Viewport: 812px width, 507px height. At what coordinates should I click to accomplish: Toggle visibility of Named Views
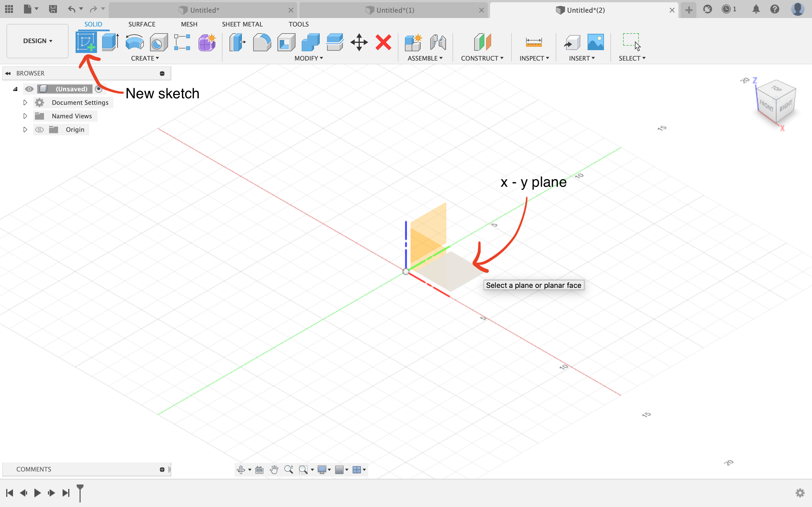click(29, 116)
